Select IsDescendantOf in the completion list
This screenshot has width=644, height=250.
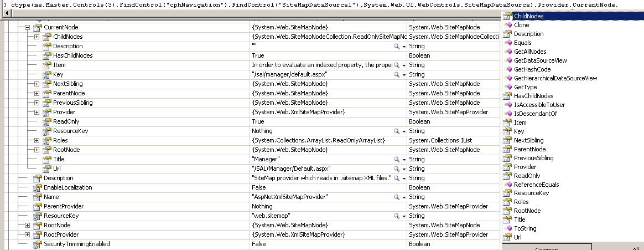535,114
